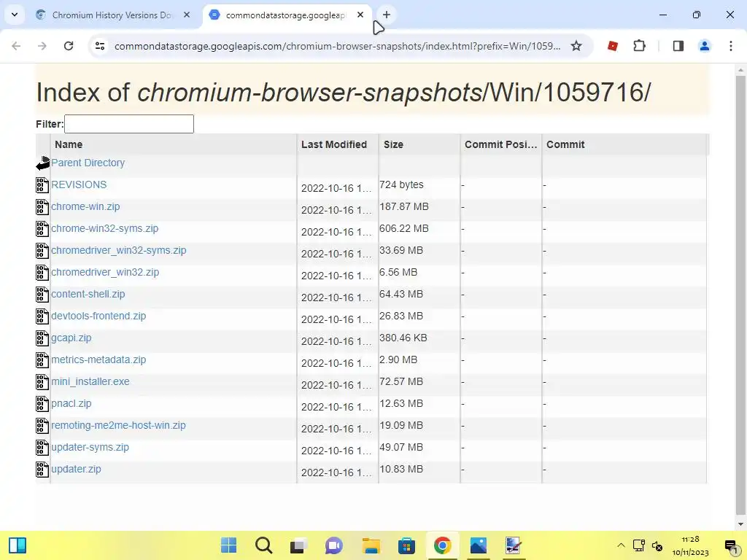
Task: Open the Windows Start menu
Action: [228, 545]
